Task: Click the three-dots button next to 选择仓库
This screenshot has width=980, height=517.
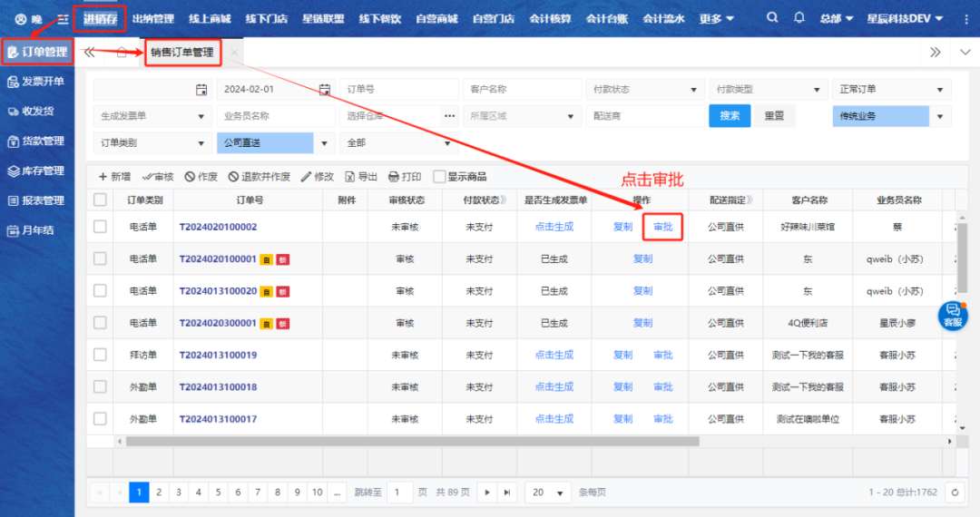Action: (449, 116)
